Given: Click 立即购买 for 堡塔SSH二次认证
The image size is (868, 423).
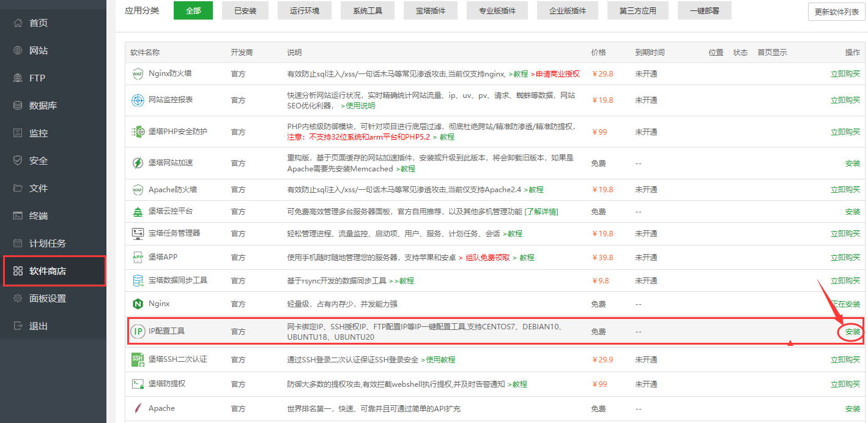Looking at the screenshot, I should [845, 360].
